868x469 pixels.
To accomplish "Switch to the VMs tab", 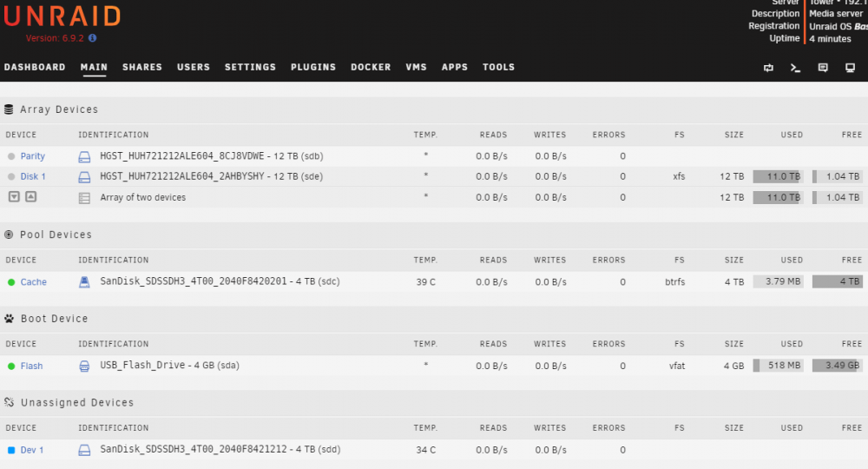I will (x=417, y=67).
